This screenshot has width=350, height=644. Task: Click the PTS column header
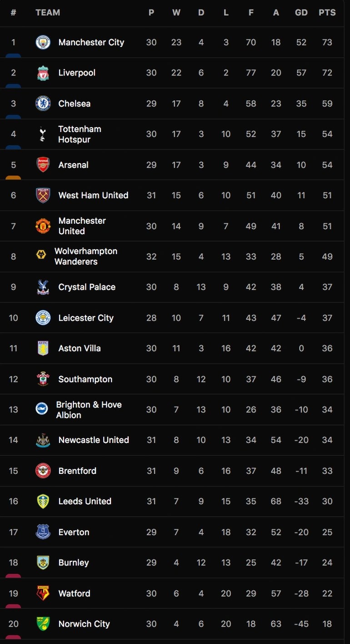[327, 12]
